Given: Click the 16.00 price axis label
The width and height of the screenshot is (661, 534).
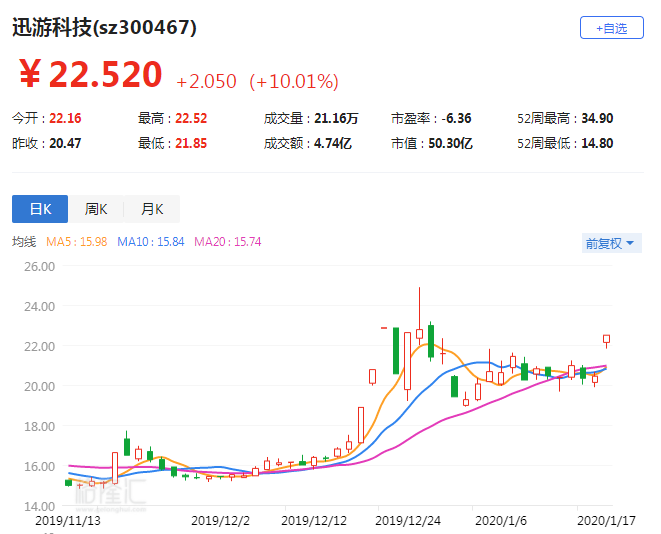Looking at the screenshot, I should pos(39,467).
